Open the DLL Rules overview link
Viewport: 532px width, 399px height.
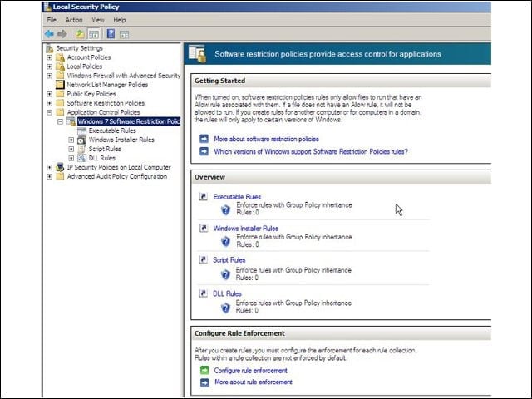point(227,293)
